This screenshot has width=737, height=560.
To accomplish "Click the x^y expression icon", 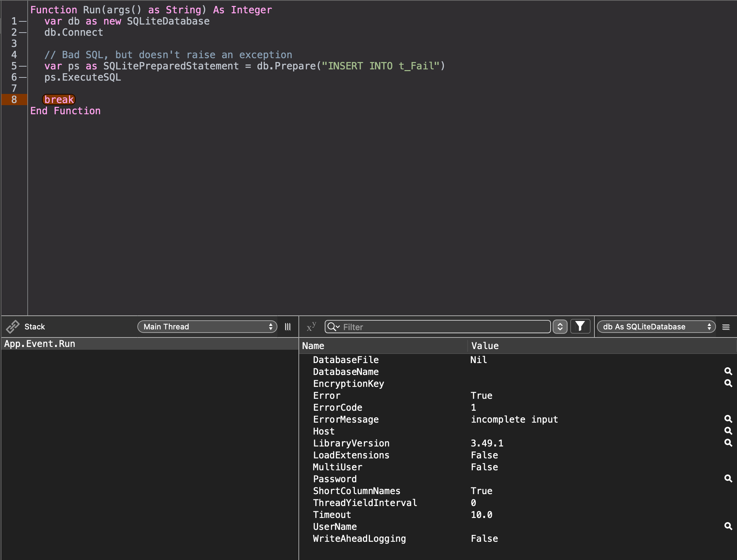I will 311,327.
